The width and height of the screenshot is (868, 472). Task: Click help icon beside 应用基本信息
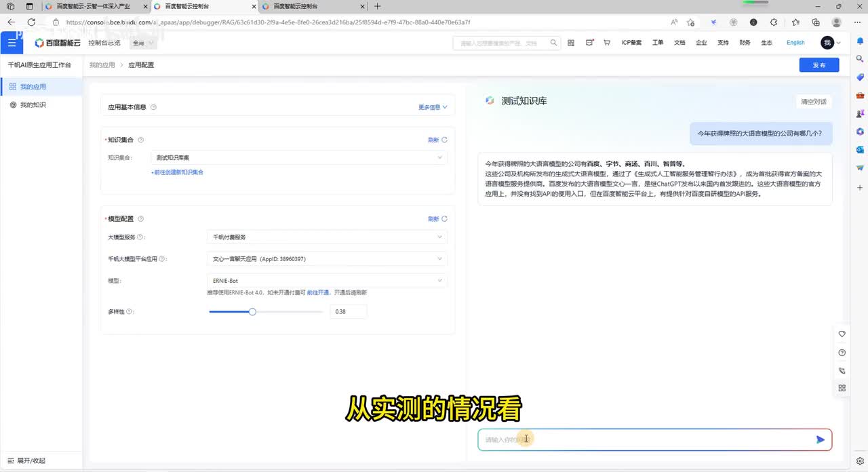[153, 107]
